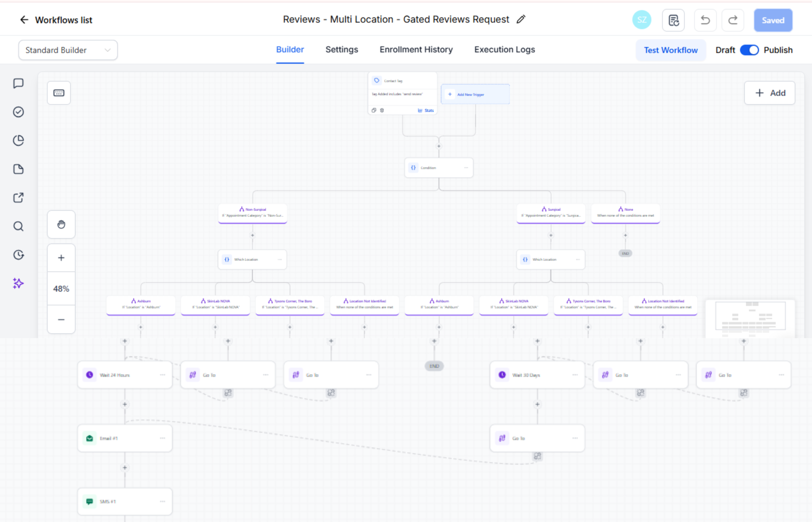Click the Add button on canvas
Screen dimensions: 812x522
pos(769,93)
